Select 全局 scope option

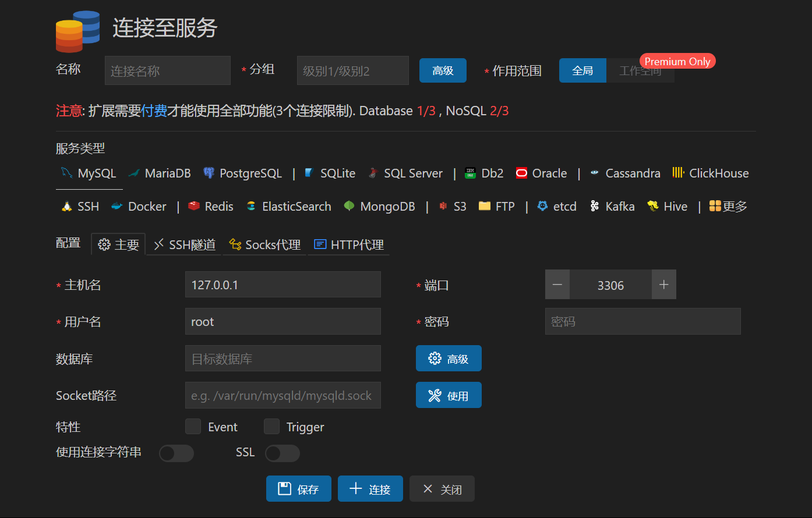(582, 70)
